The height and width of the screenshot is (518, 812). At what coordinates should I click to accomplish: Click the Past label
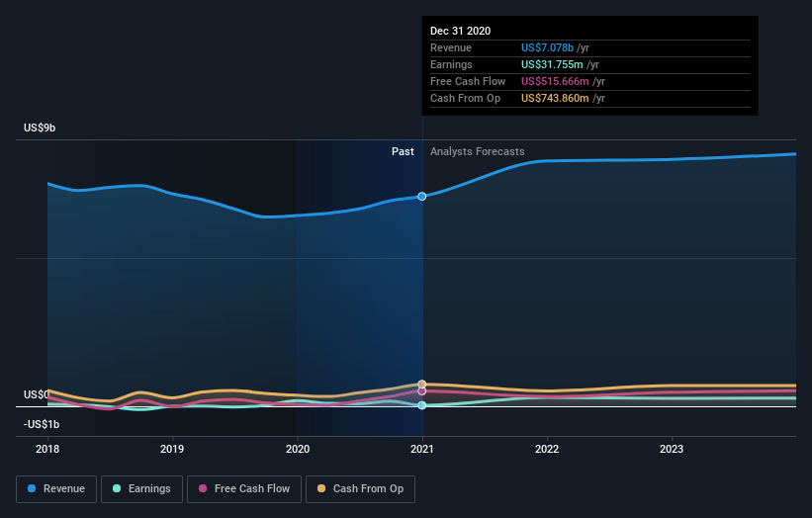403,151
